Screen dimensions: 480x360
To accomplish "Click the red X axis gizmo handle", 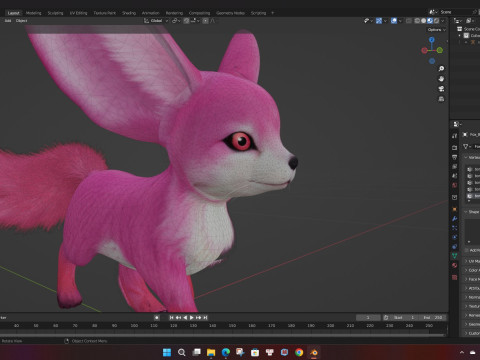I will point(424,51).
